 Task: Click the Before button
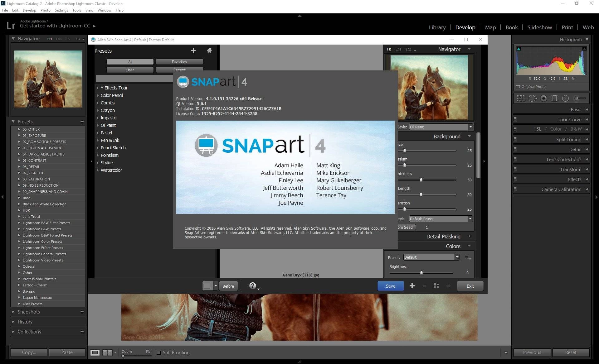coord(228,286)
